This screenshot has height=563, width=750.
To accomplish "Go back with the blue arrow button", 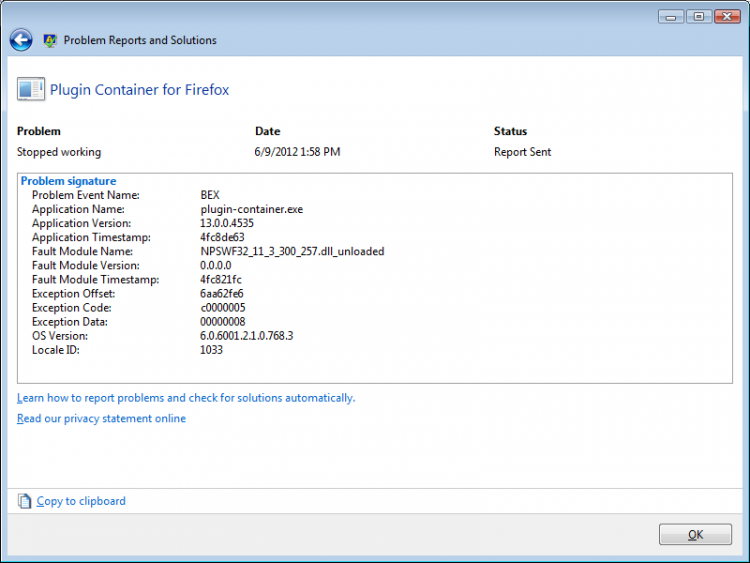I will (x=21, y=40).
